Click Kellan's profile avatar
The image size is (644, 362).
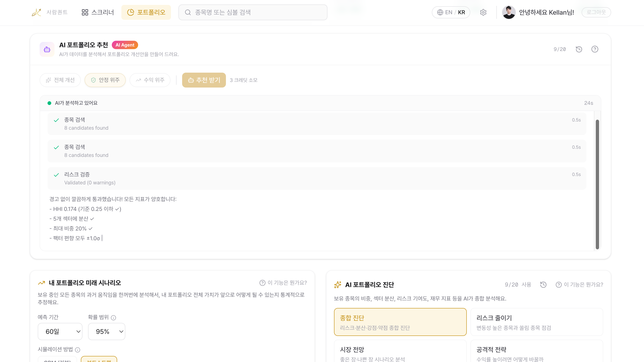pos(508,12)
